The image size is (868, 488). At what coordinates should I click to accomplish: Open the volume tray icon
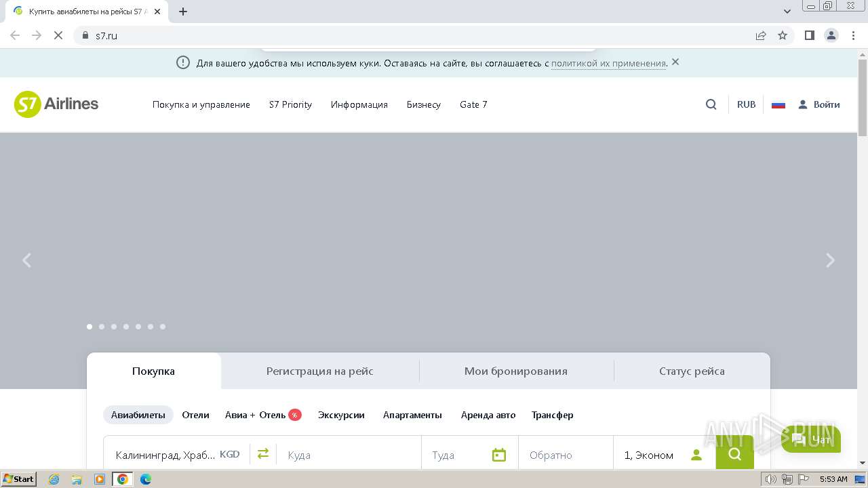click(x=771, y=479)
